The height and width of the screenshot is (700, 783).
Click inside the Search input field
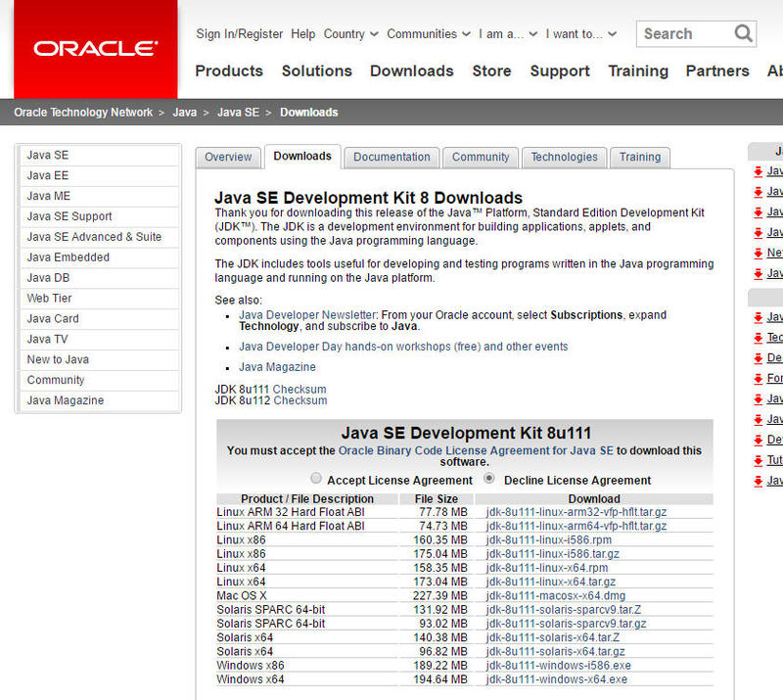[684, 34]
